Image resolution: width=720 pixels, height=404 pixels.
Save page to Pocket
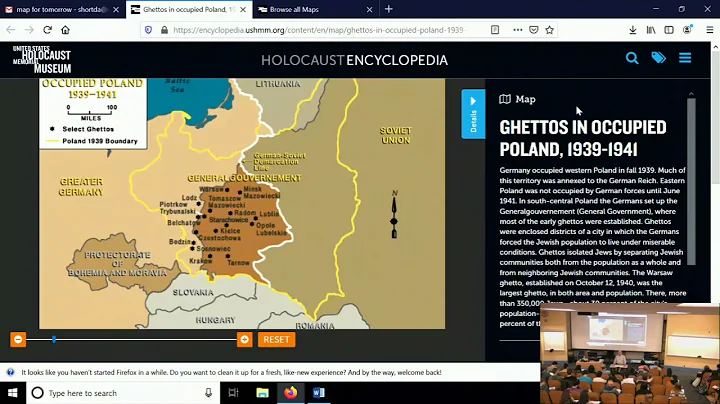tap(534, 30)
